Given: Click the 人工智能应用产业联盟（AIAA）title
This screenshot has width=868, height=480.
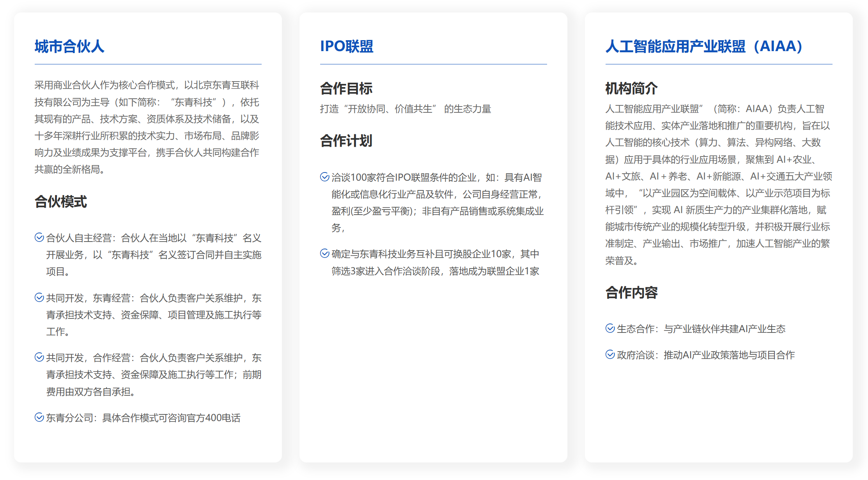Looking at the screenshot, I should click(x=704, y=46).
